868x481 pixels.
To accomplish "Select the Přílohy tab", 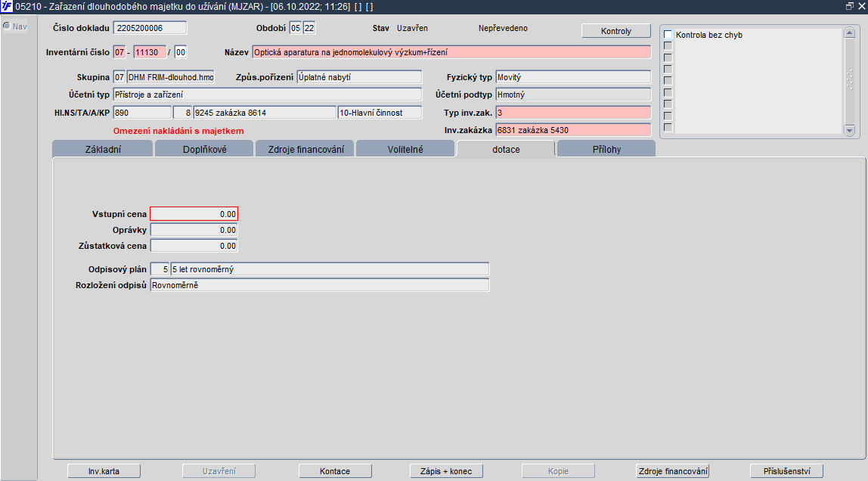I will pos(606,149).
